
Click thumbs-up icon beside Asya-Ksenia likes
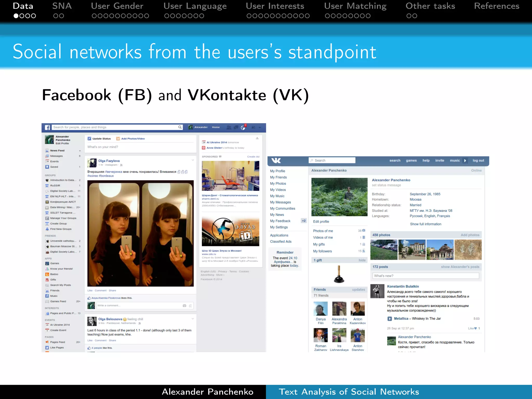click(89, 298)
